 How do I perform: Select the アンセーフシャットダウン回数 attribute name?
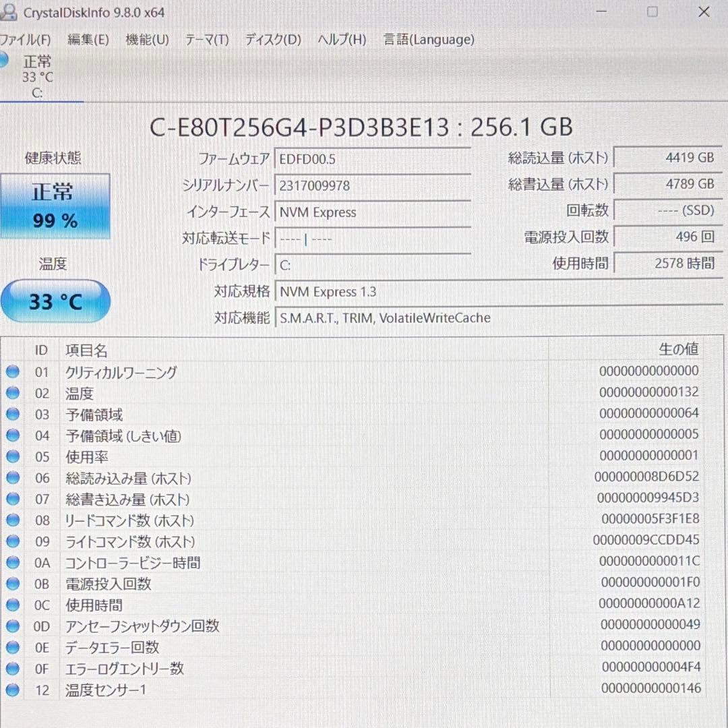142,626
